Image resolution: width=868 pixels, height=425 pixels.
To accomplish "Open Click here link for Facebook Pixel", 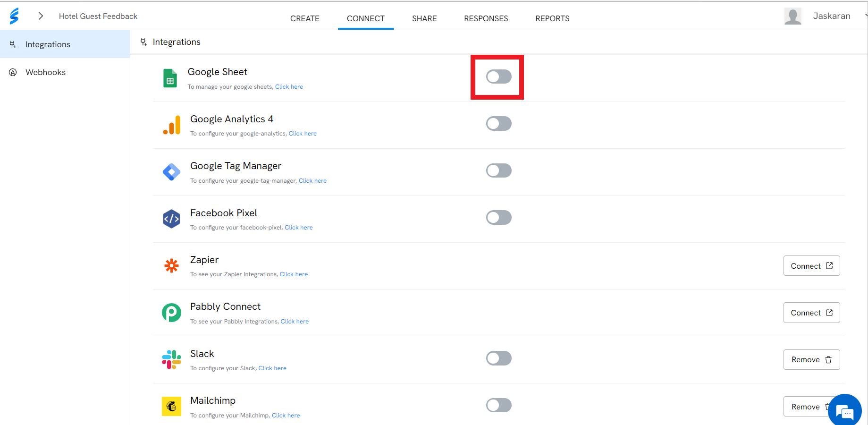I will 298,228.
